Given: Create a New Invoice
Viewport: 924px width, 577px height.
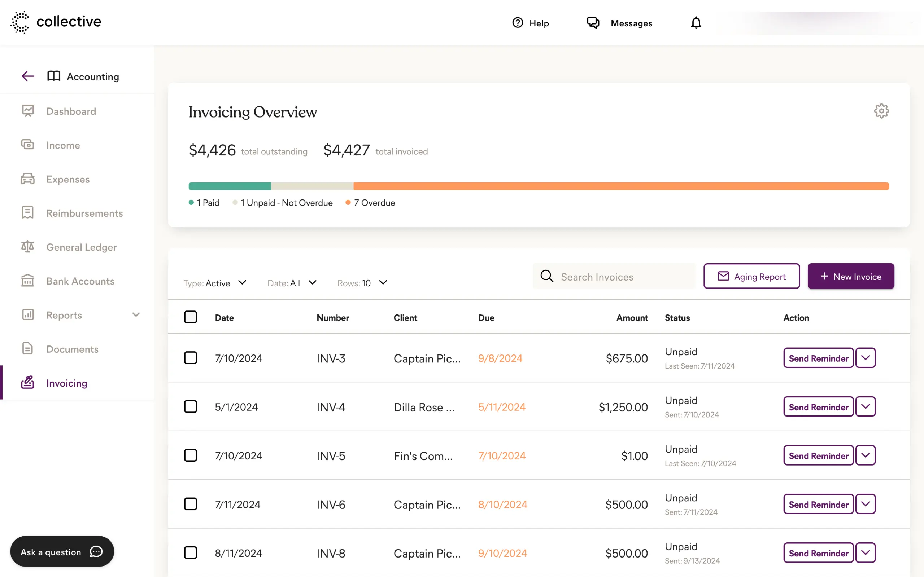Looking at the screenshot, I should tap(851, 276).
